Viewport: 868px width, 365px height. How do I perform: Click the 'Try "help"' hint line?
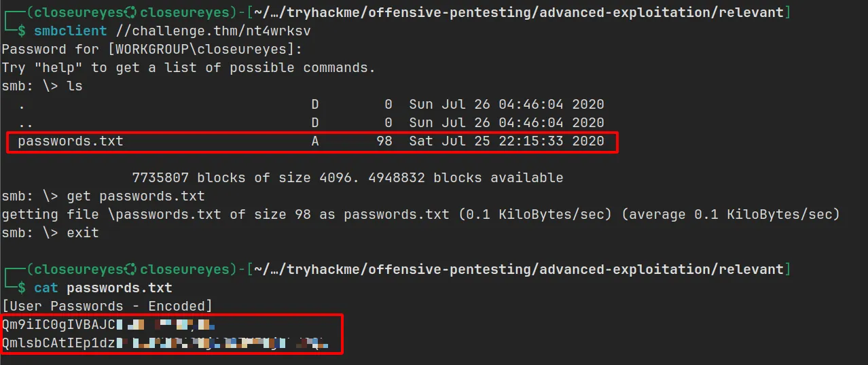pos(188,67)
